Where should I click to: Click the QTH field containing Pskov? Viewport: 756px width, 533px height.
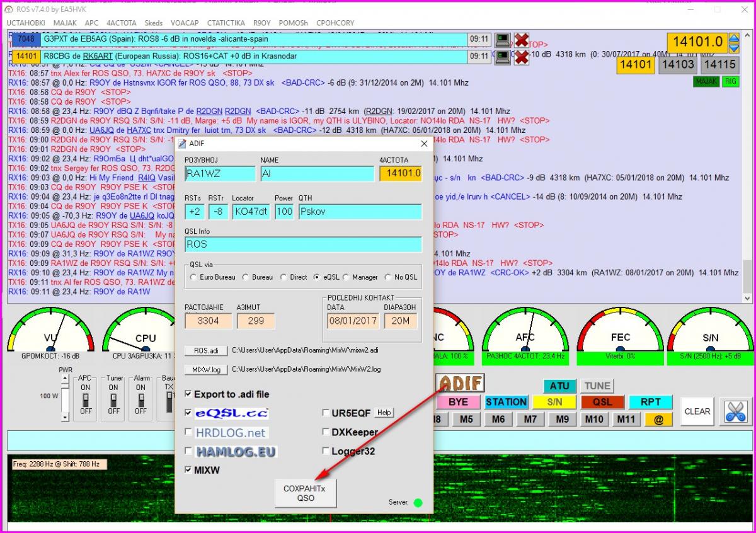pos(359,212)
